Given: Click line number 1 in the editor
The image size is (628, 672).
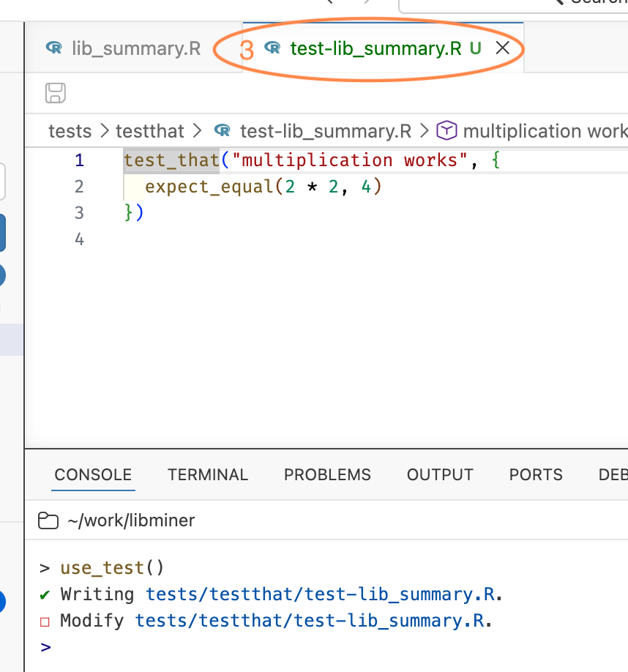Looking at the screenshot, I should (x=79, y=160).
